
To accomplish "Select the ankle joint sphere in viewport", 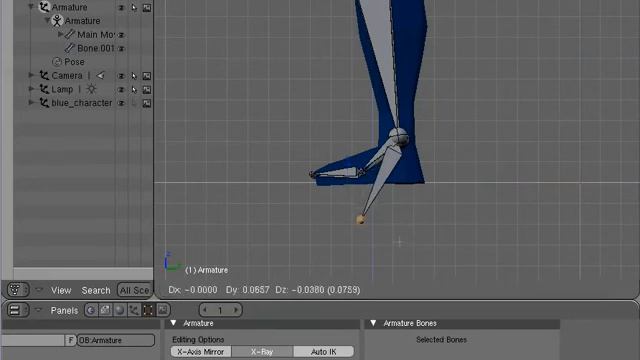I will [x=398, y=137].
